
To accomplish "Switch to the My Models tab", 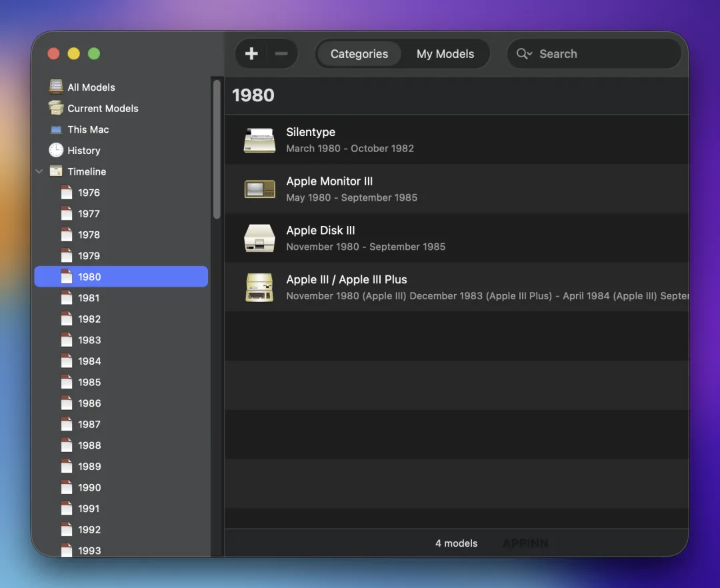I will [x=445, y=54].
